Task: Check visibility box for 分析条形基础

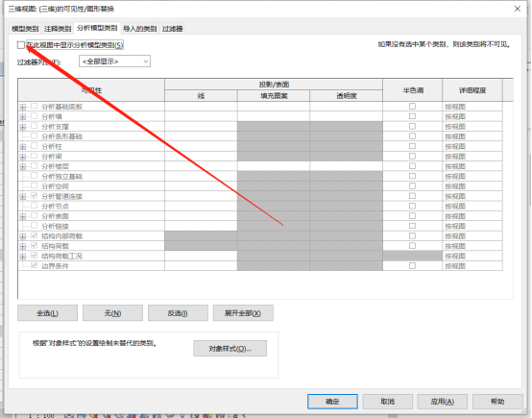Action: click(34, 136)
